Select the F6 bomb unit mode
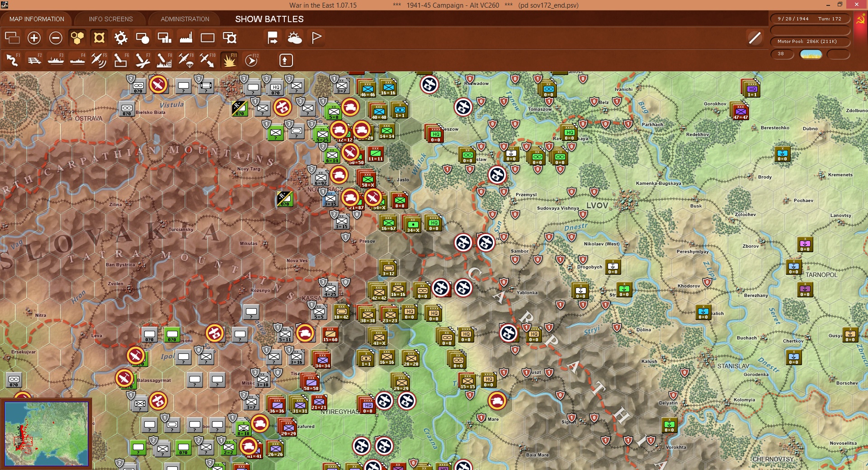 pos(121,60)
